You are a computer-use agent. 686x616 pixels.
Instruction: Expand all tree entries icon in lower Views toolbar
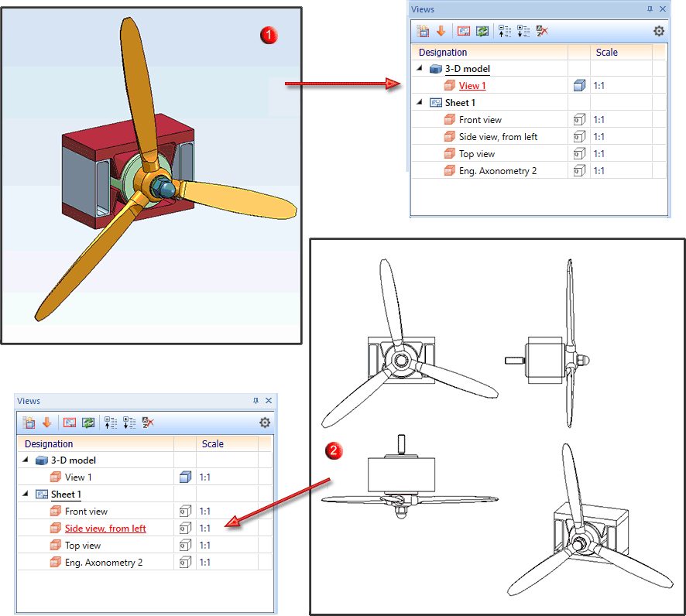[129, 423]
